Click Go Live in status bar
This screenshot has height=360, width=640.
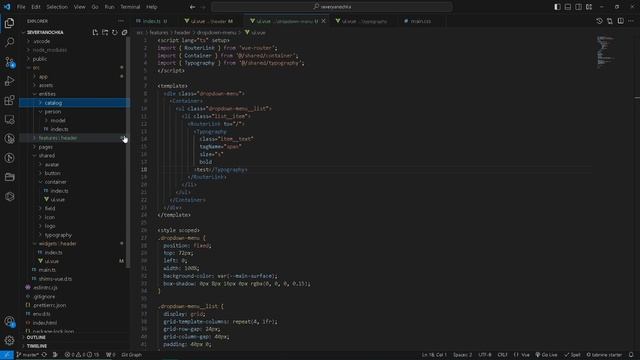546,355
